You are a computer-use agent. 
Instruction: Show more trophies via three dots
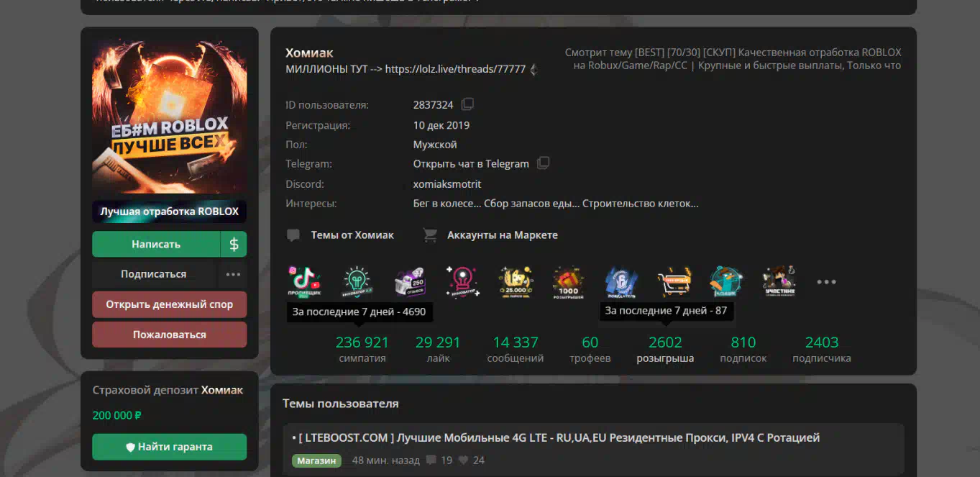[x=826, y=281]
